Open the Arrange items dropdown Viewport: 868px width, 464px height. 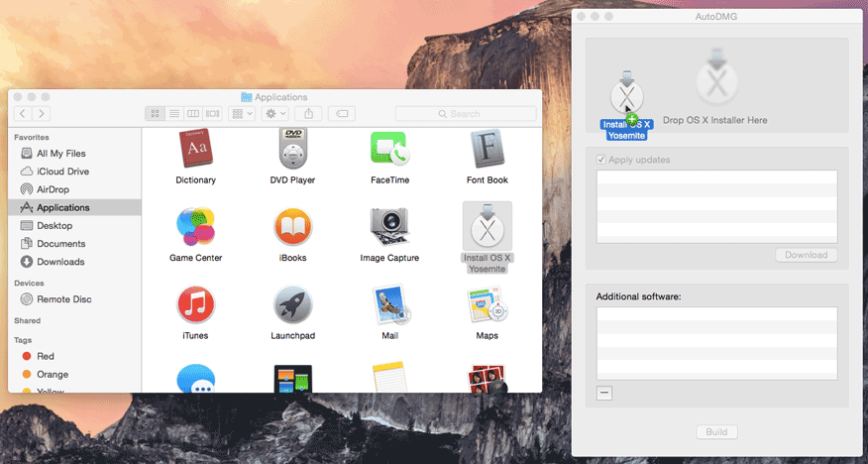[243, 114]
